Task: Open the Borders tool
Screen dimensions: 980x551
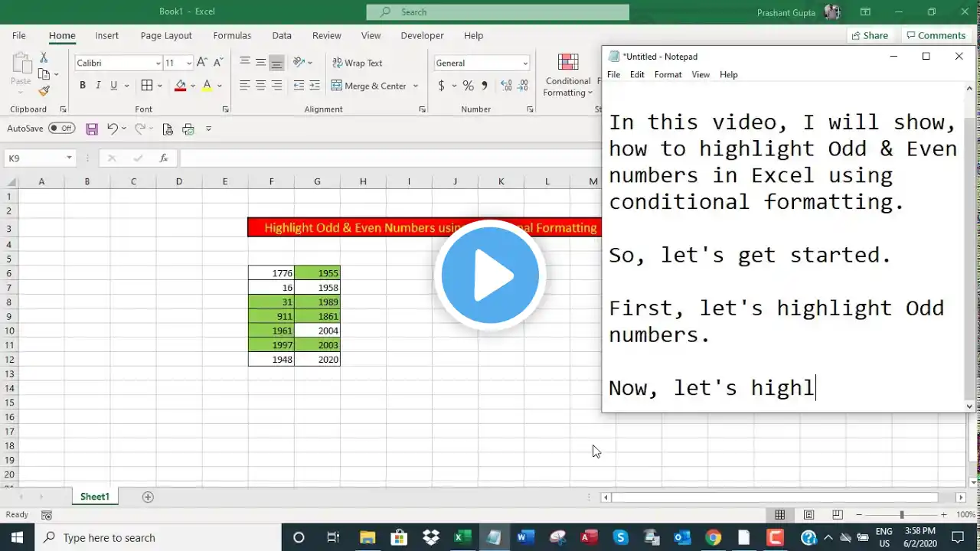Action: tap(147, 86)
